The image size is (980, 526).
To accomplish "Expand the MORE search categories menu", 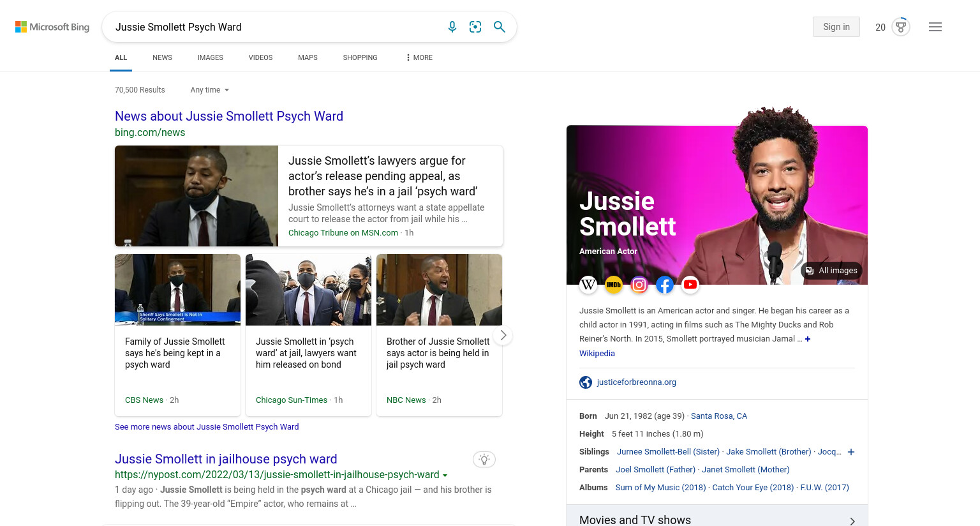I will 419,57.
